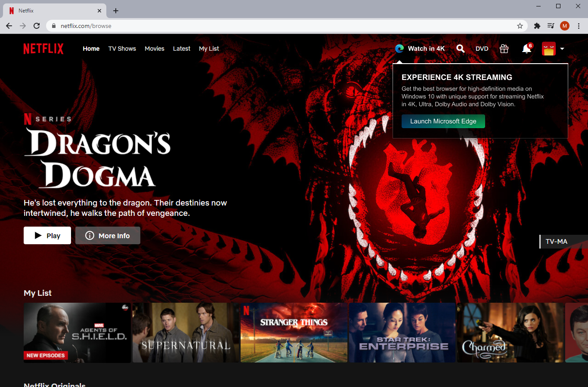
Task: Click the browser back arrow
Action: point(9,26)
